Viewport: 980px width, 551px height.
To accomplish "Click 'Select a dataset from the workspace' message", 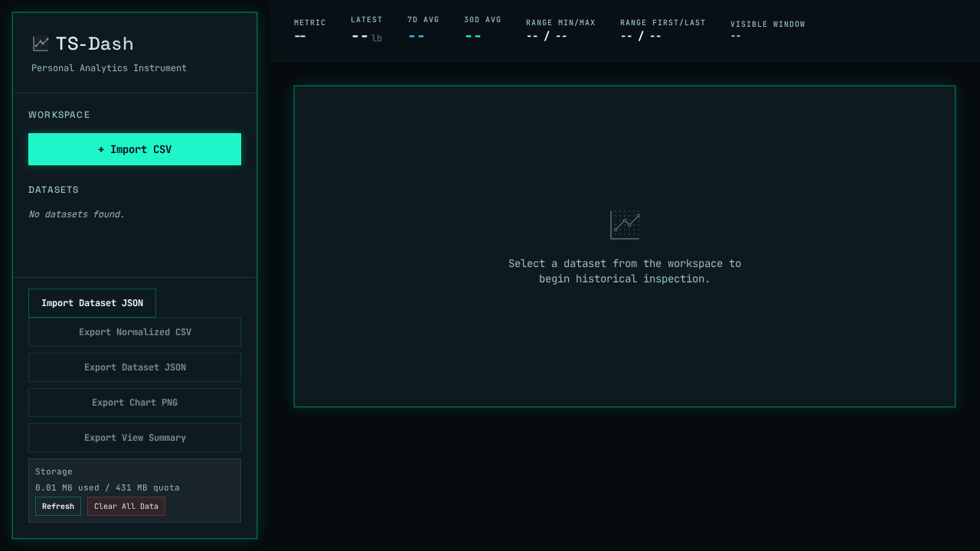I will [625, 272].
